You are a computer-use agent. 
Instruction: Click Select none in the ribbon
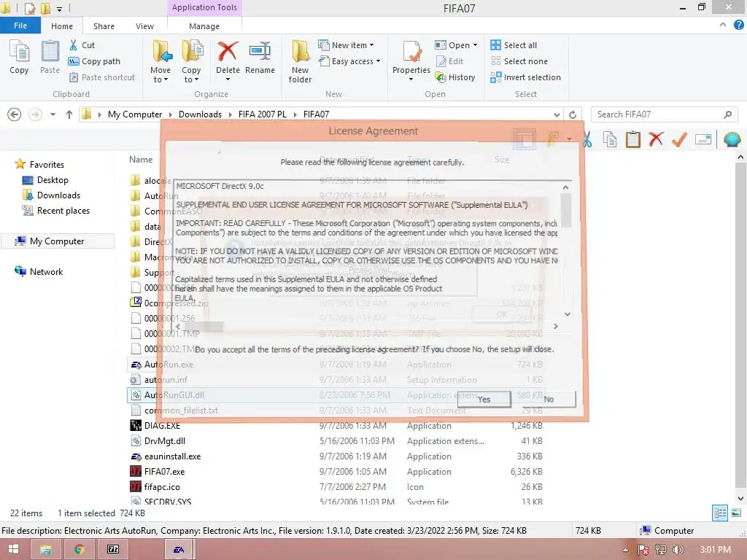pos(519,61)
